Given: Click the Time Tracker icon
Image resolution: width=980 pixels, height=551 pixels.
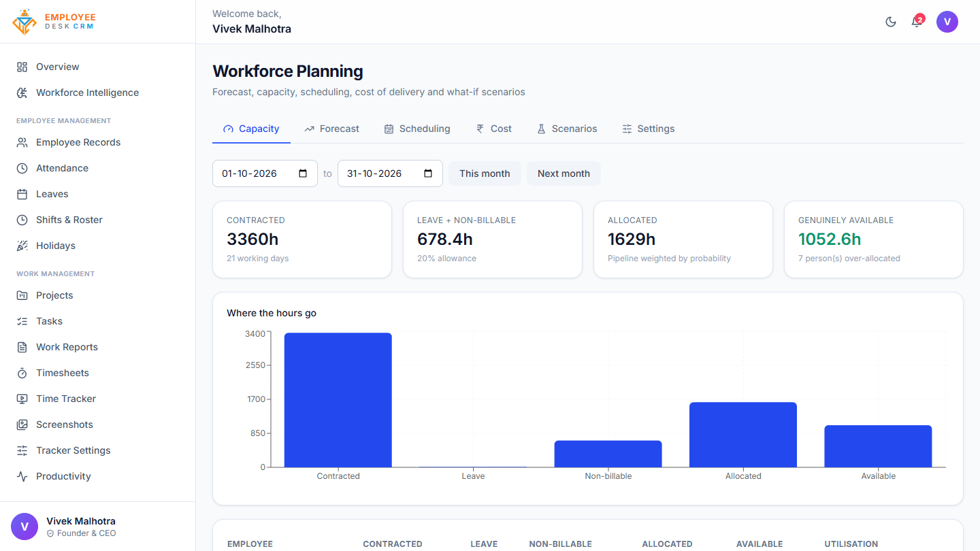Looking at the screenshot, I should (x=22, y=399).
